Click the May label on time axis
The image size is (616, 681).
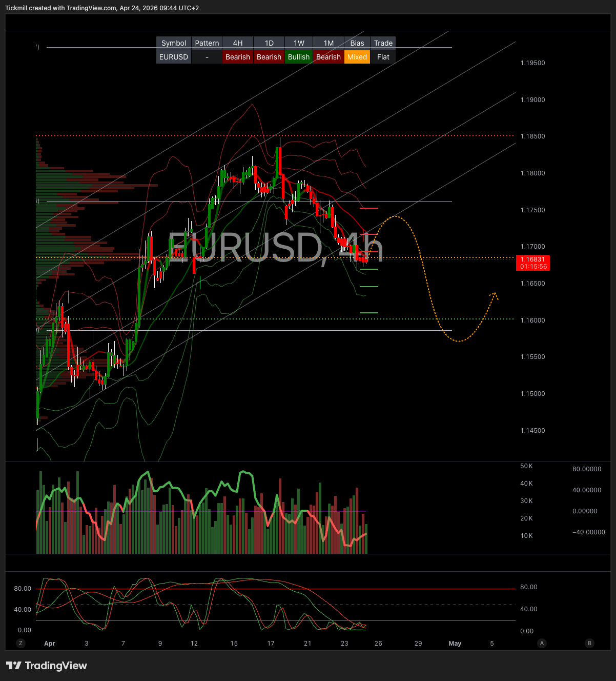tap(455, 643)
